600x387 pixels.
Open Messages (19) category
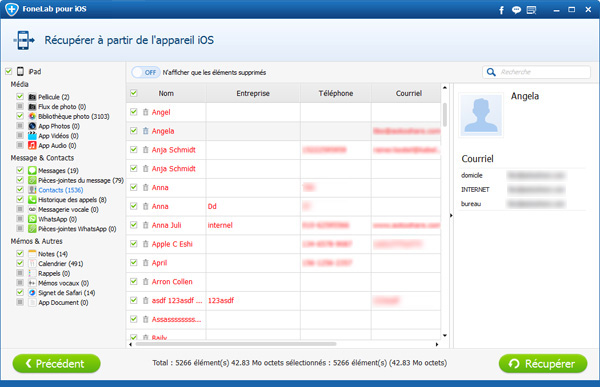(58, 170)
